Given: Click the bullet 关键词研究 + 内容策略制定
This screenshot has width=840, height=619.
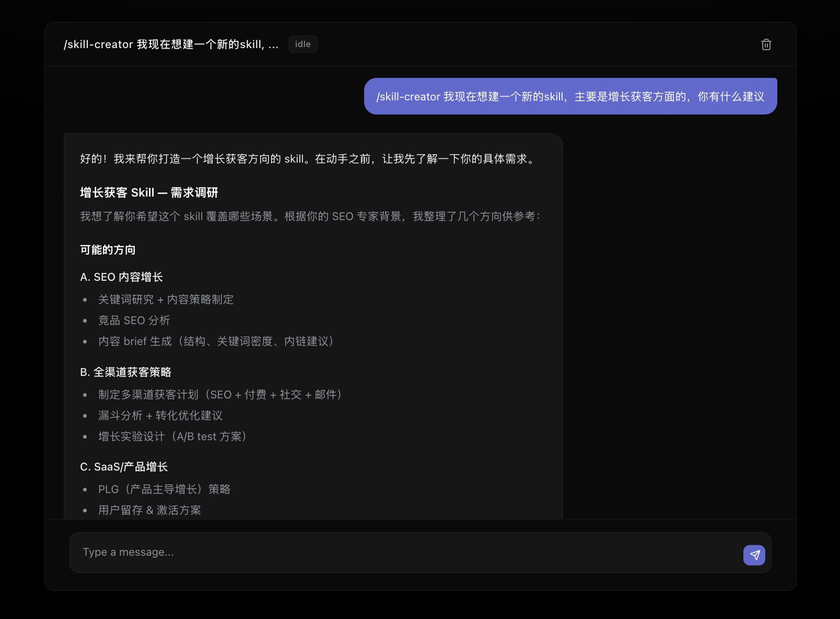Looking at the screenshot, I should (x=166, y=300).
